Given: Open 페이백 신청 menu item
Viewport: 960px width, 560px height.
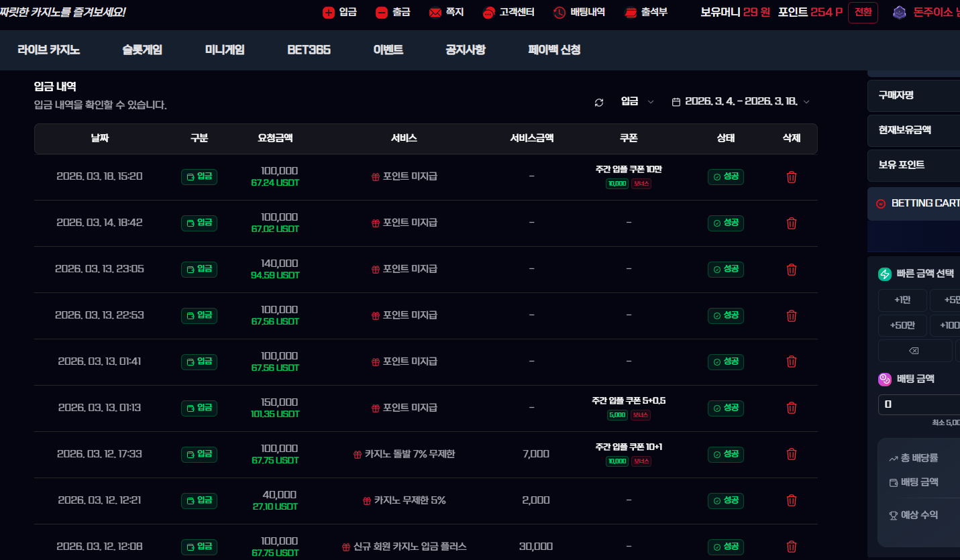Looking at the screenshot, I should 554,50.
